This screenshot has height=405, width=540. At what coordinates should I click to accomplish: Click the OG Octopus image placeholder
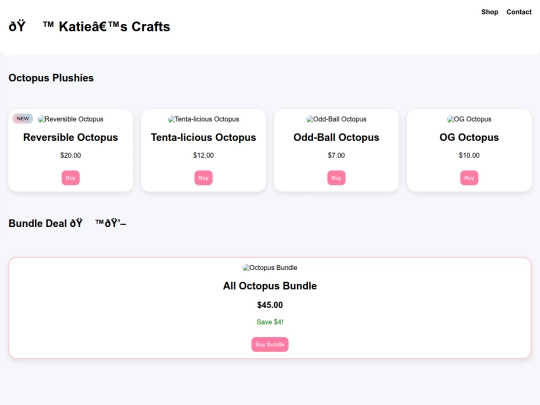pos(469,119)
